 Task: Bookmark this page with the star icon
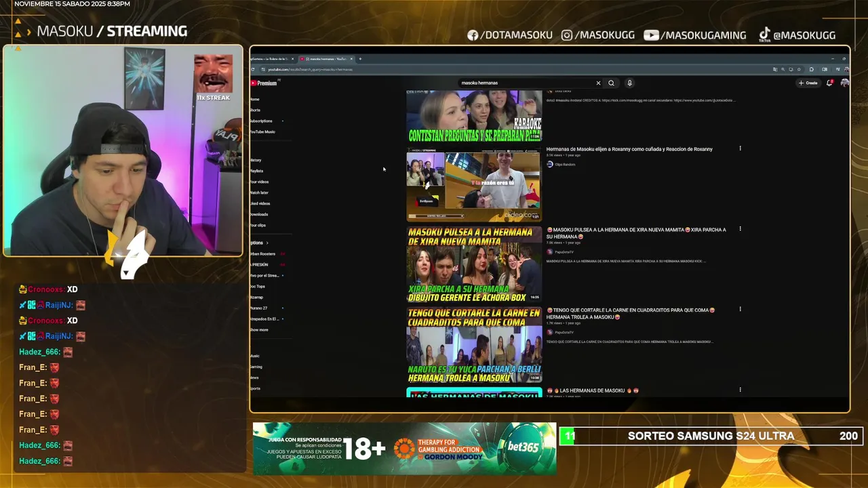[799, 69]
